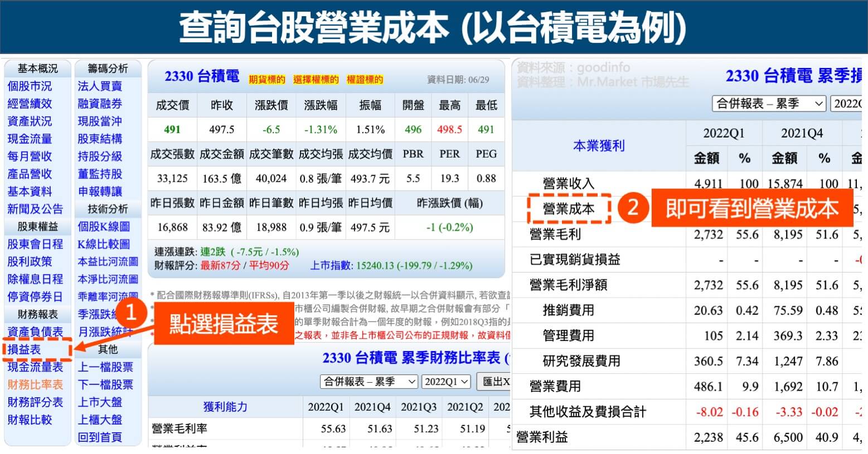Open 停資停券日 link
The width and height of the screenshot is (868, 454).
[35, 296]
